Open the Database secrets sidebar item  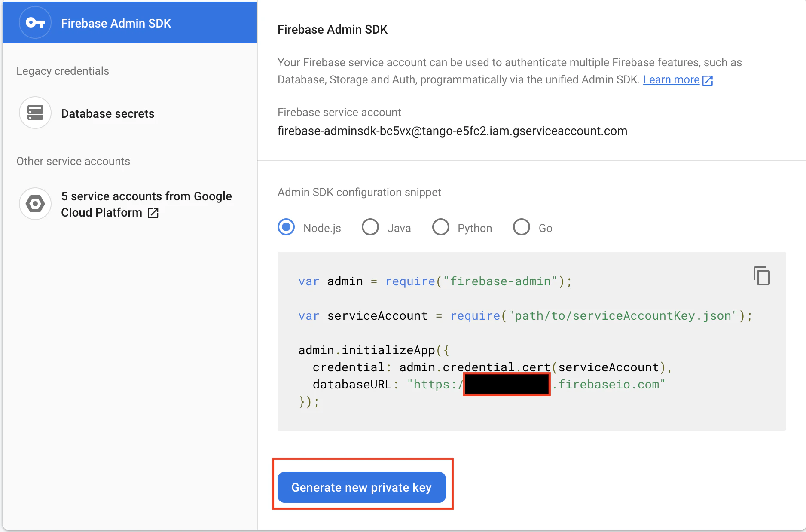click(130, 113)
